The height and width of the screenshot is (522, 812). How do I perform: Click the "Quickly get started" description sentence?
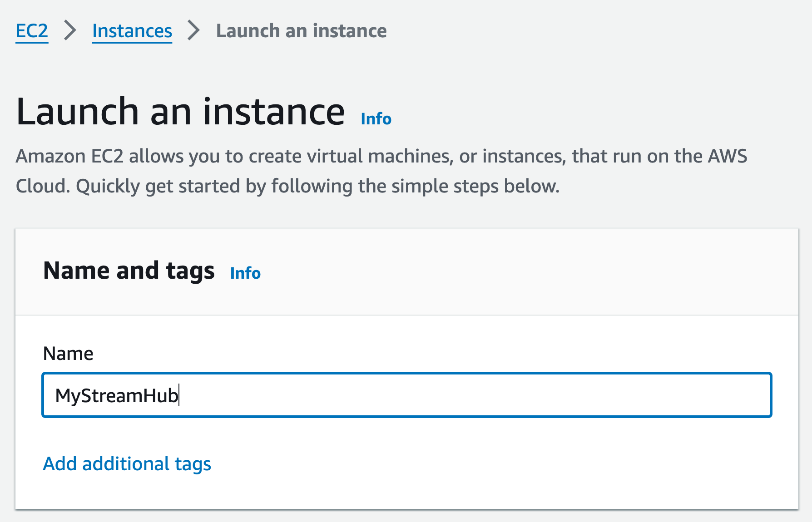(x=317, y=186)
